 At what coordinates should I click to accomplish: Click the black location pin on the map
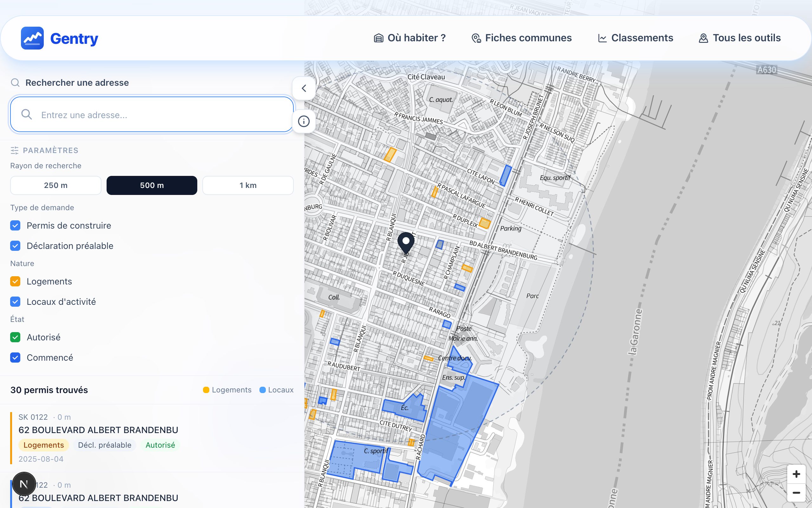pyautogui.click(x=406, y=243)
